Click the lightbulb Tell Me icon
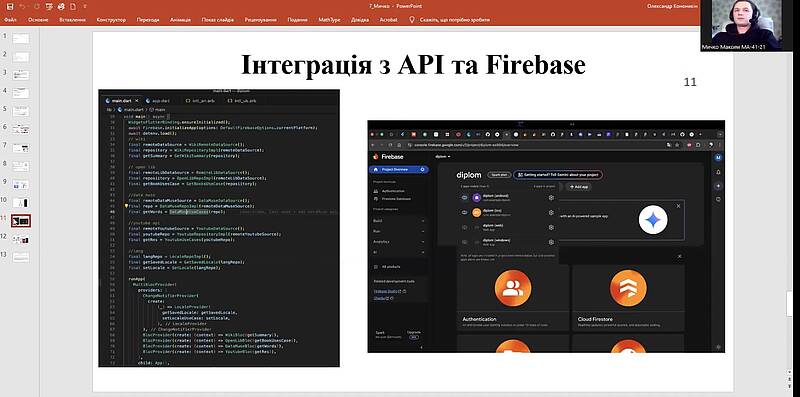The image size is (800, 397). (x=412, y=19)
